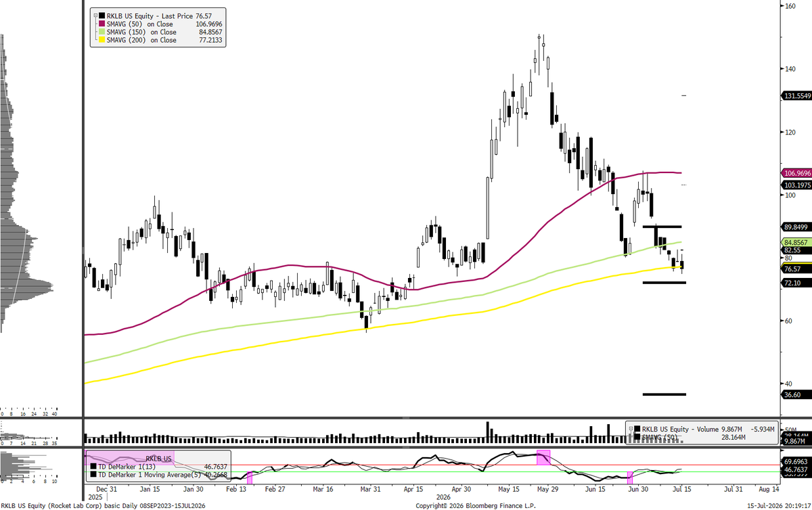Click the pink highlight near Feb 13 in DeMarker
Viewport: 812px width, 510px height.
250,478
